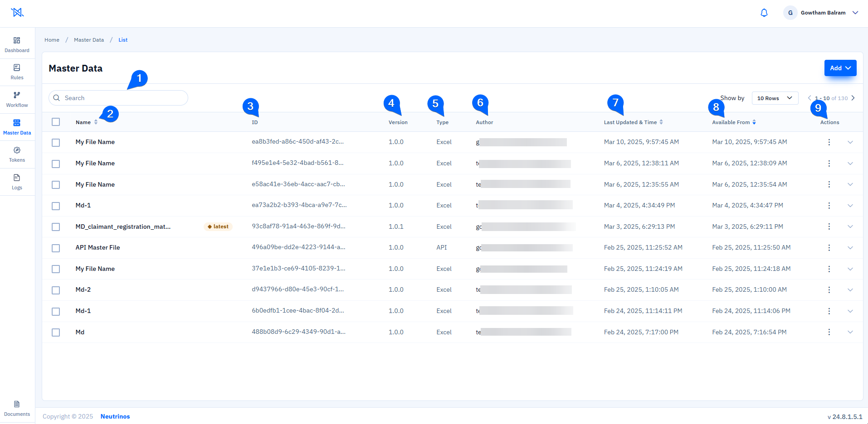
Task: Toggle the select-all checkbox in header
Action: click(x=56, y=122)
